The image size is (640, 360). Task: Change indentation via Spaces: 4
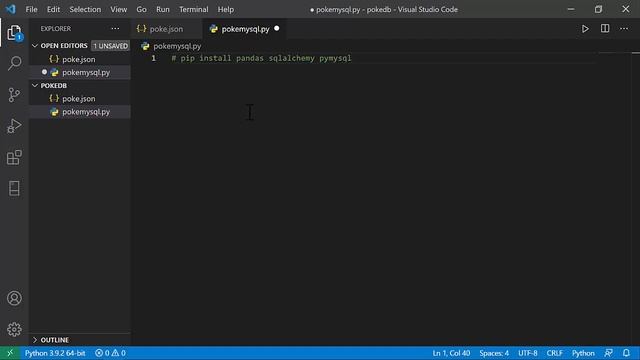click(494, 353)
